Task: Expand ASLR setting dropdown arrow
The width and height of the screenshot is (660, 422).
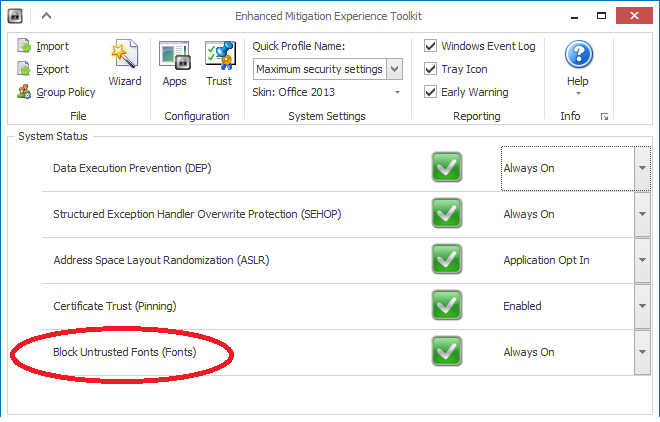Action: pyautogui.click(x=642, y=260)
